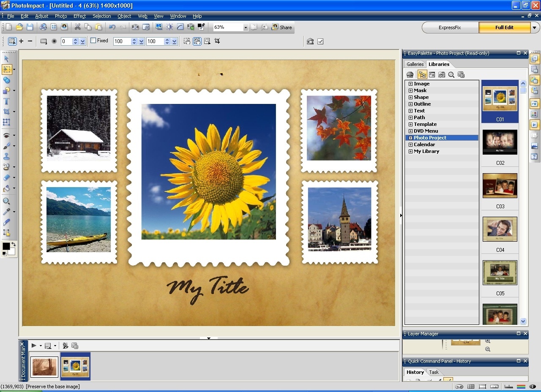
Task: Select the Object Eraser tool
Action: click(6, 178)
